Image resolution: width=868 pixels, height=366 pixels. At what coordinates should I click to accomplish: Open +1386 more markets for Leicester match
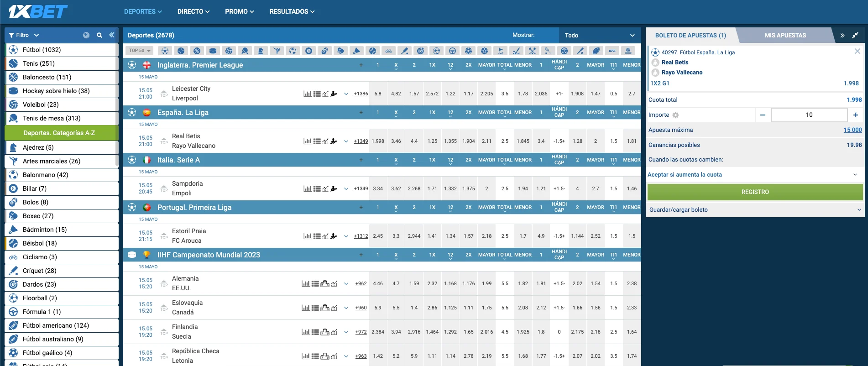coord(361,94)
